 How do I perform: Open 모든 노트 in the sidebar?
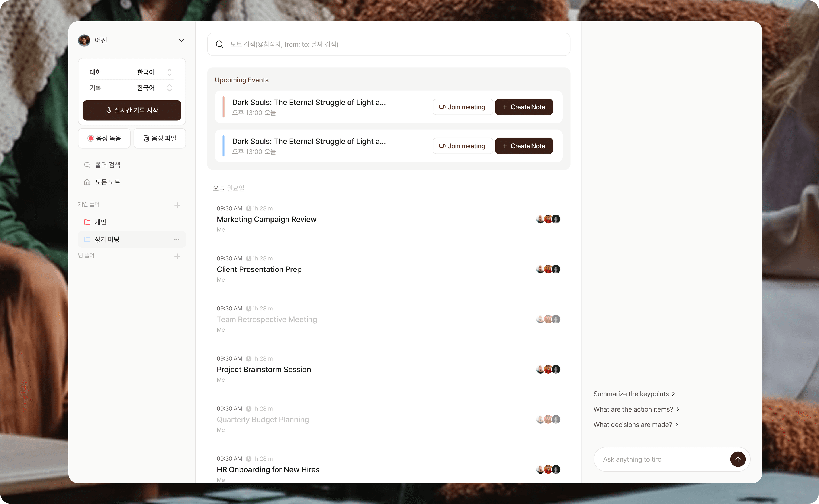pyautogui.click(x=107, y=182)
